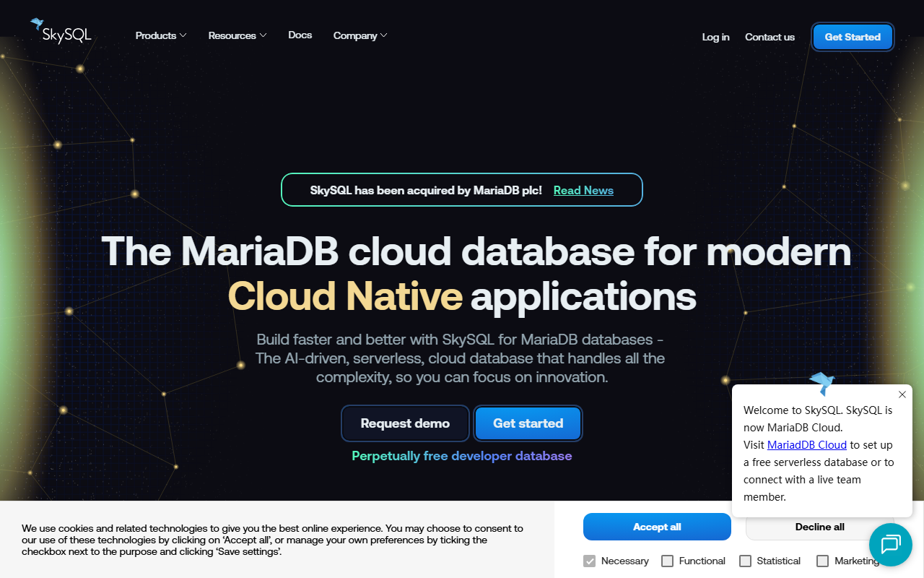Viewport: 924px width, 578px height.
Task: Click the SkySQL logo
Action: [61, 31]
